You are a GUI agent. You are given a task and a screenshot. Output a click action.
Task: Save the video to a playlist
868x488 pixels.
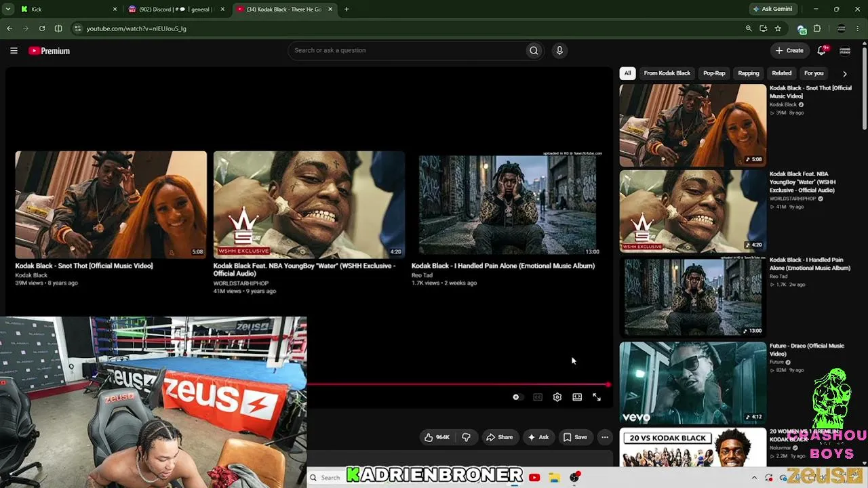(x=575, y=437)
